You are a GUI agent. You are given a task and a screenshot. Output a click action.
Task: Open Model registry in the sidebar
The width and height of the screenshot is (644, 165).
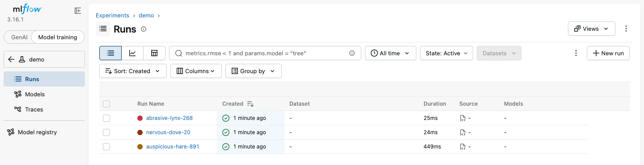[x=44, y=132]
